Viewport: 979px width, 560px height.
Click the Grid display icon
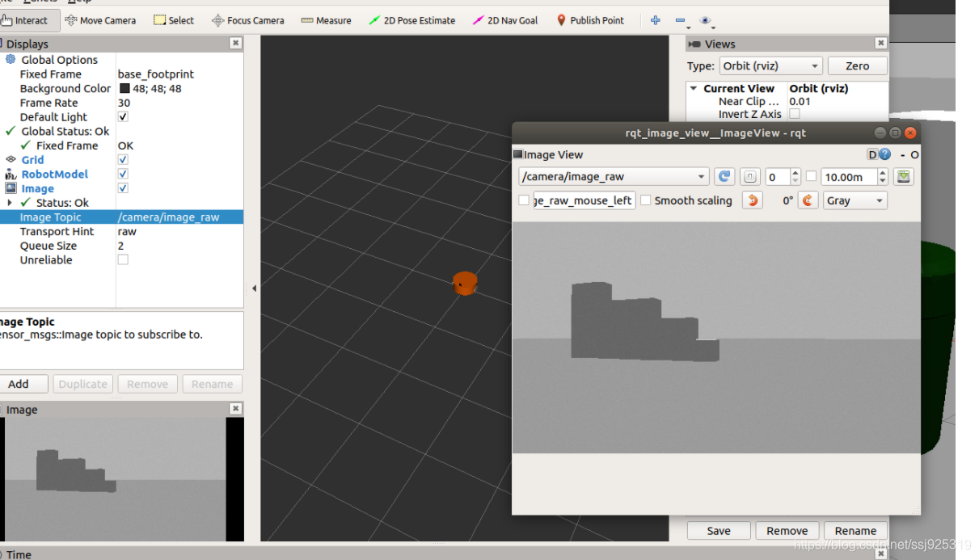(x=11, y=159)
